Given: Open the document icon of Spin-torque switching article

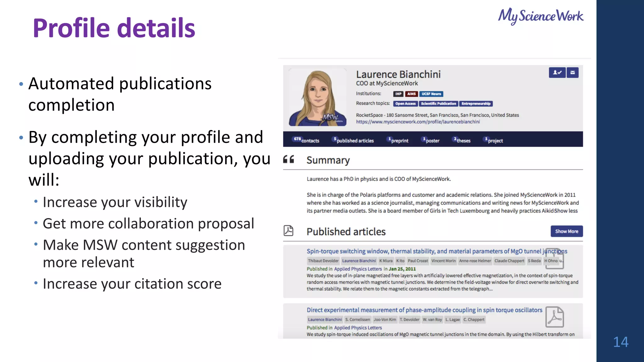Looking at the screenshot, I should (x=554, y=259).
